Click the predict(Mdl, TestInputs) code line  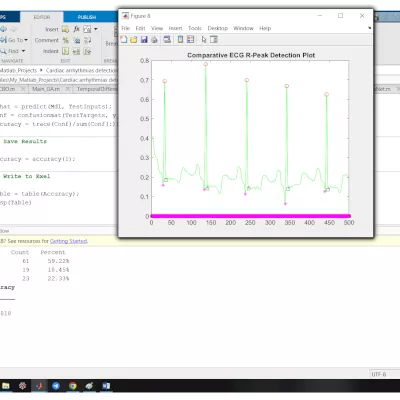56,107
